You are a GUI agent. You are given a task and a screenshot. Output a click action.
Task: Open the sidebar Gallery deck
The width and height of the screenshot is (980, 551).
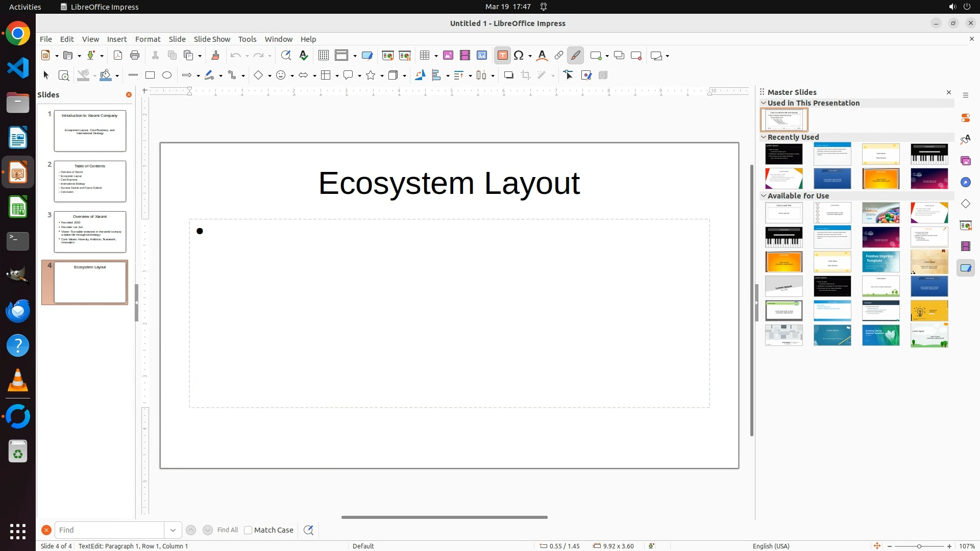tap(966, 161)
